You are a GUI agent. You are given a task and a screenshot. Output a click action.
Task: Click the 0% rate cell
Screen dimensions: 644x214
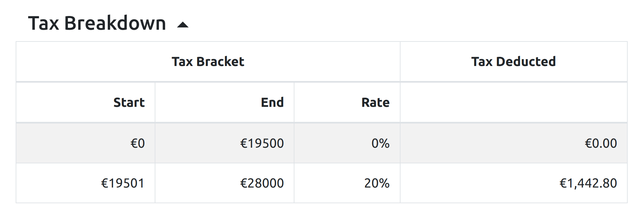point(380,143)
